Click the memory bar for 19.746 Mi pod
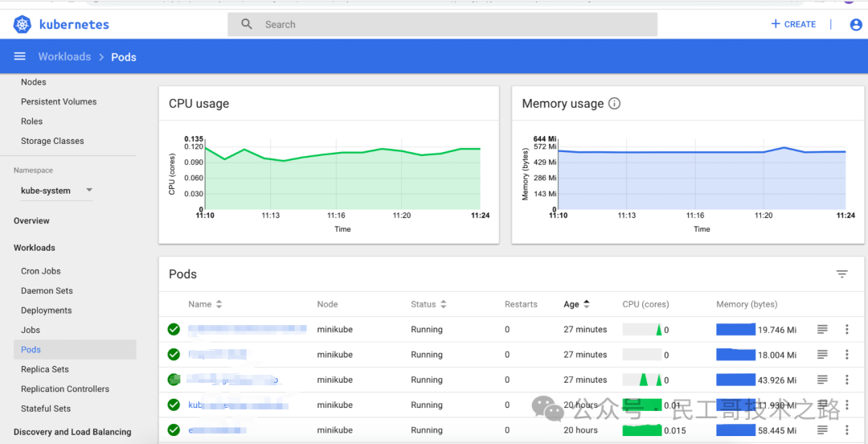 tap(735, 329)
